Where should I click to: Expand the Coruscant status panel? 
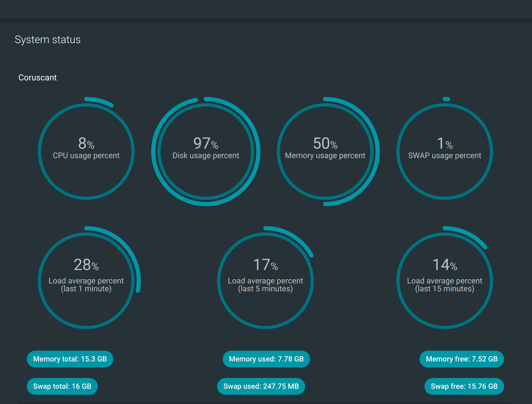(266, 236)
